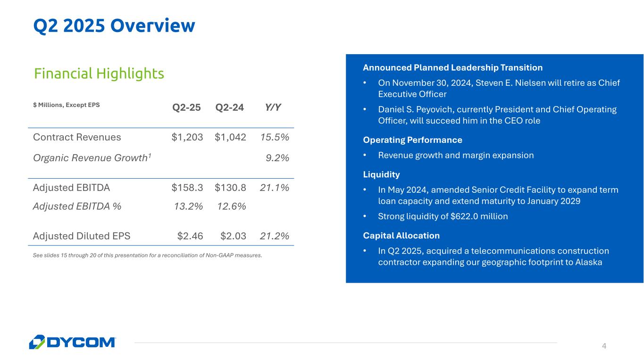Click the Q2 2025 Overview title
Screen dimensions: 644x361
point(114,26)
